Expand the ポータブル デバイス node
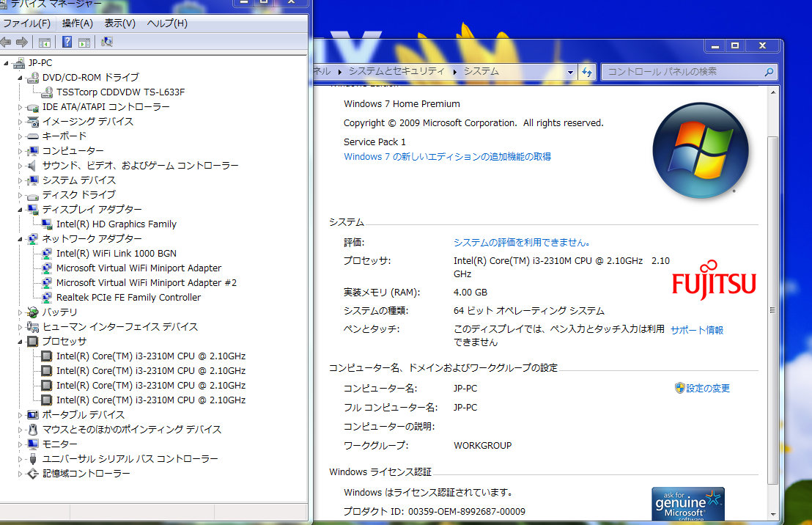 coord(21,415)
